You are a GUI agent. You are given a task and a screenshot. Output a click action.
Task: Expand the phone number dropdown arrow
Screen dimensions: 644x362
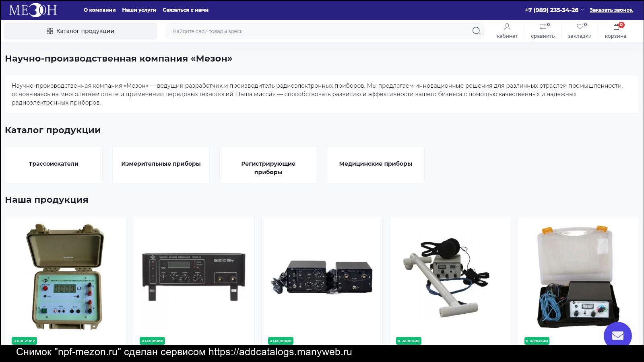582,10
